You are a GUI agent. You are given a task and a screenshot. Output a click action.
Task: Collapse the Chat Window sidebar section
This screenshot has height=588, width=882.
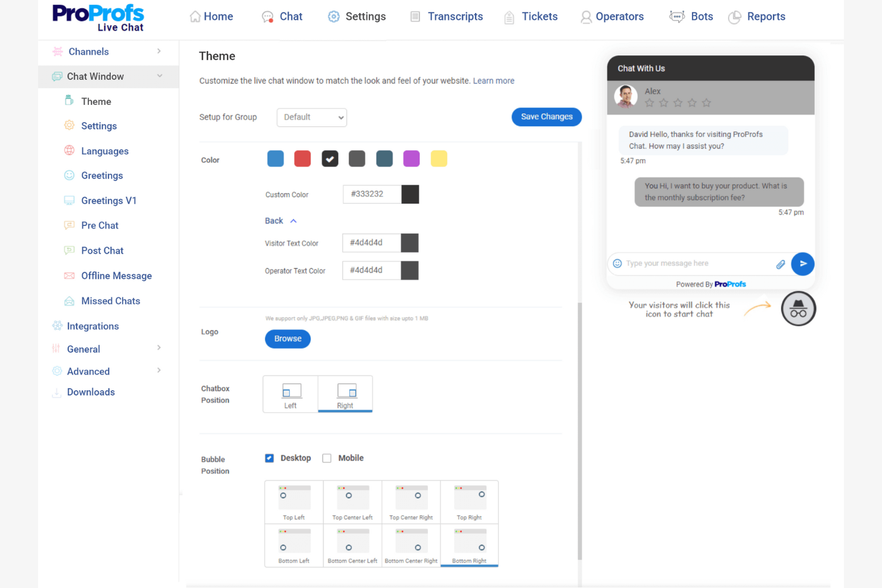[x=160, y=76]
